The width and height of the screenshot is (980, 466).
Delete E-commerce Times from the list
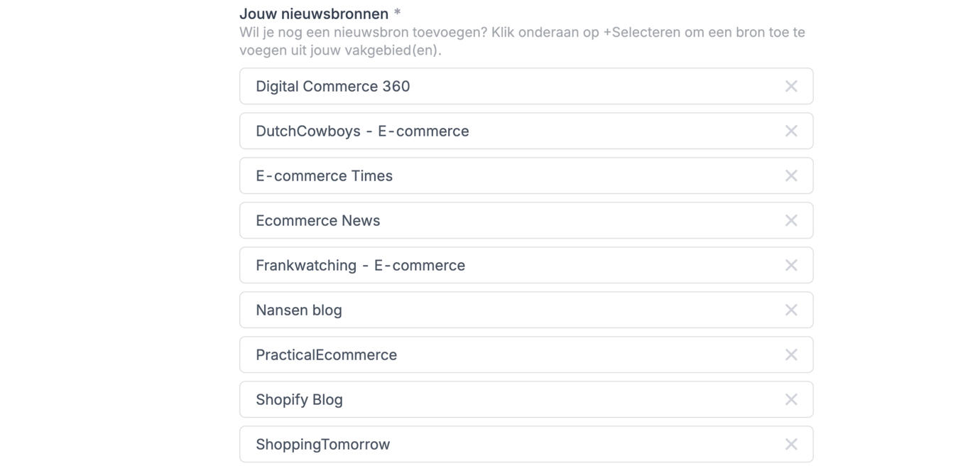click(791, 176)
